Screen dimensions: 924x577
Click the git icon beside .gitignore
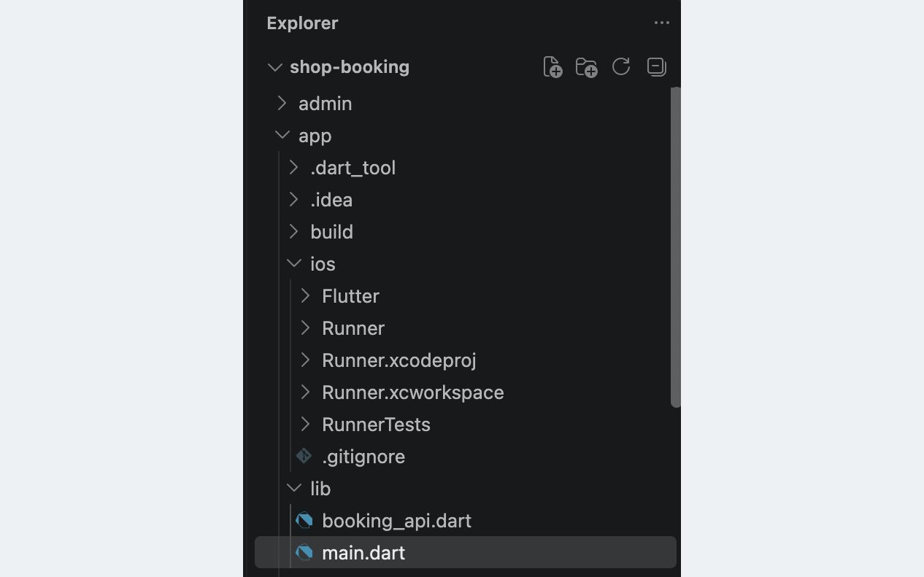304,457
